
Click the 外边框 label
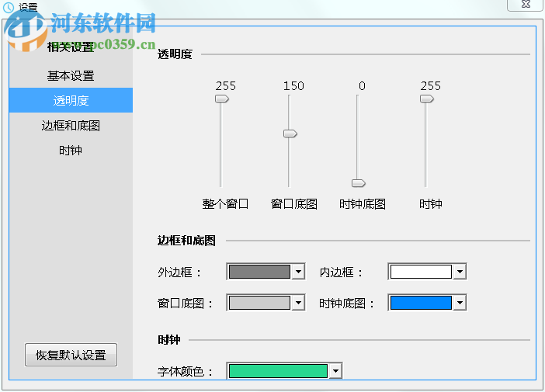pyautogui.click(x=179, y=272)
